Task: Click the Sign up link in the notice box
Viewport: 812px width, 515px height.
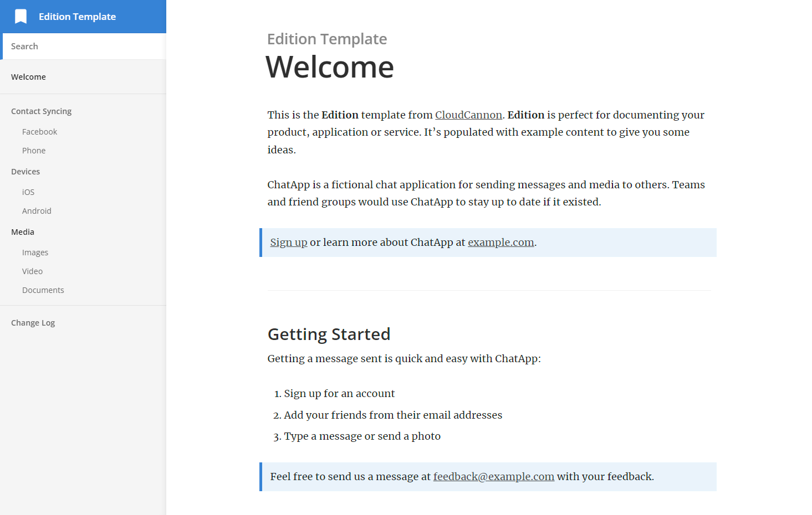Action: (x=288, y=242)
